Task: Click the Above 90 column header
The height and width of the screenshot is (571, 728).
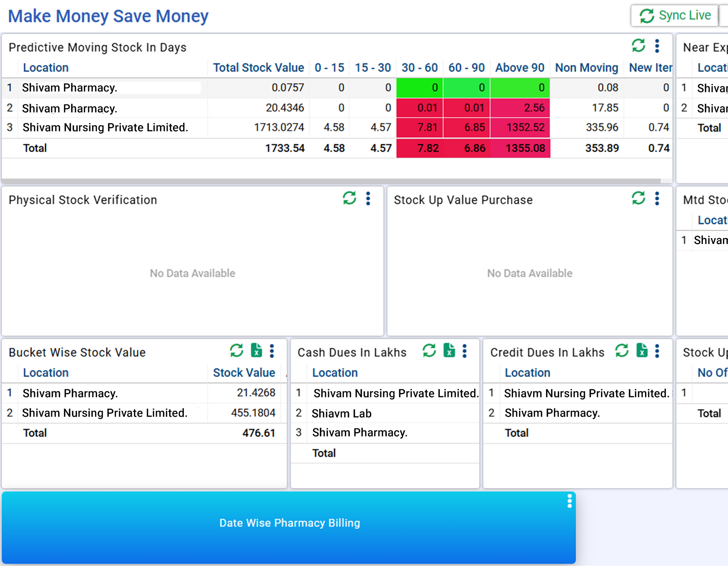Action: pyautogui.click(x=520, y=68)
